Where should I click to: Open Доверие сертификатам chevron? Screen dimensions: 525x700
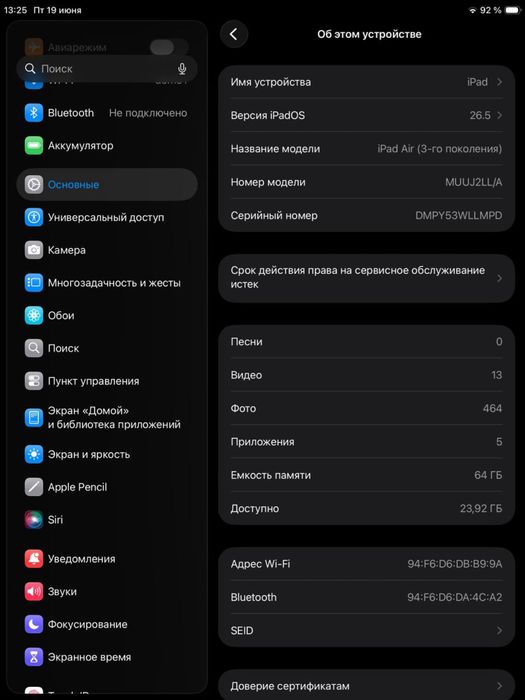[x=499, y=686]
